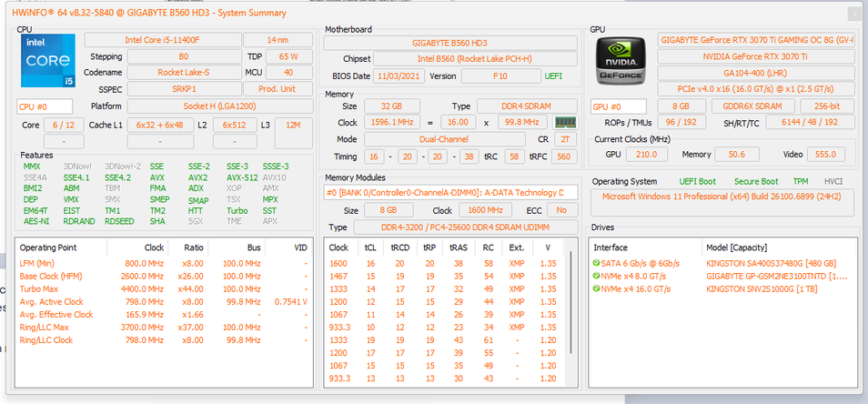Click the NVMe x4 8.0 GT/s status icon
868x404 pixels.
(x=596, y=276)
